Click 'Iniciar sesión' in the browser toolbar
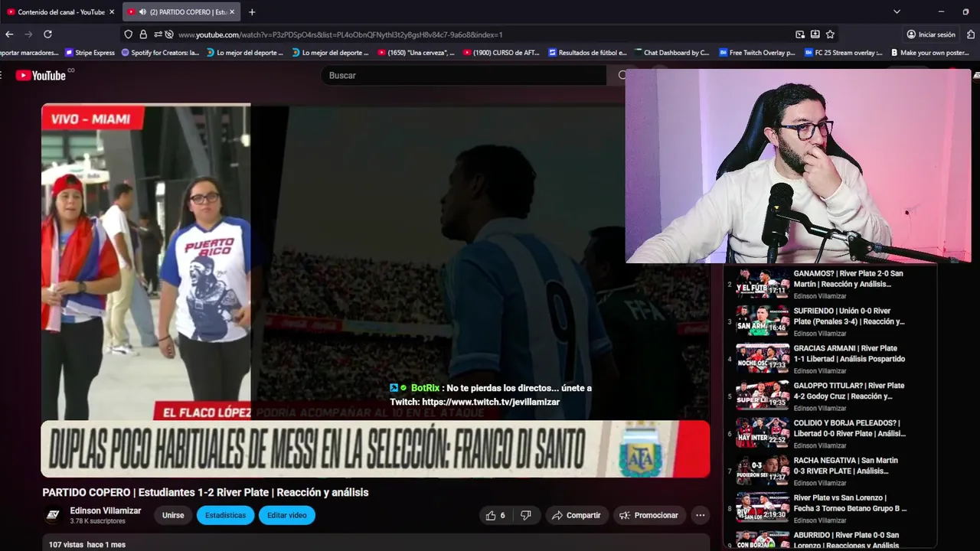 pyautogui.click(x=931, y=34)
